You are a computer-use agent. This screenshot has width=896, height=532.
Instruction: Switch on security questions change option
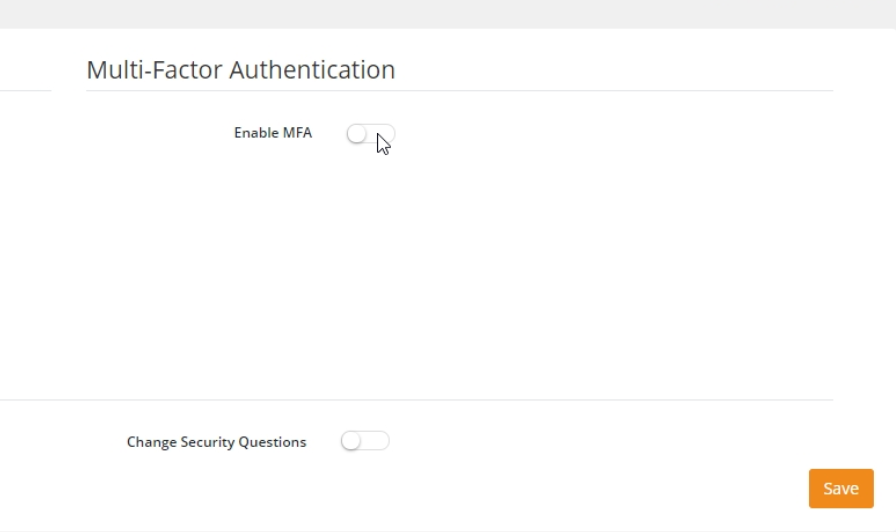(365, 441)
